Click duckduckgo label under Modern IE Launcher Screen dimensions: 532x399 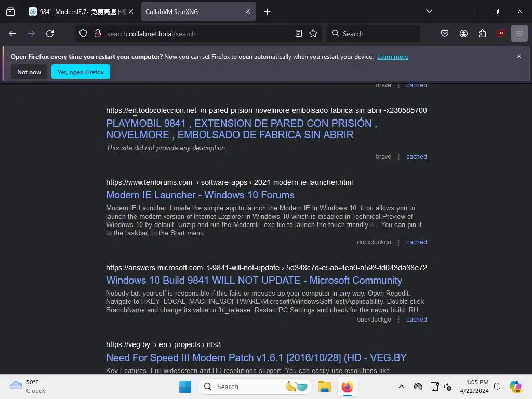point(374,242)
